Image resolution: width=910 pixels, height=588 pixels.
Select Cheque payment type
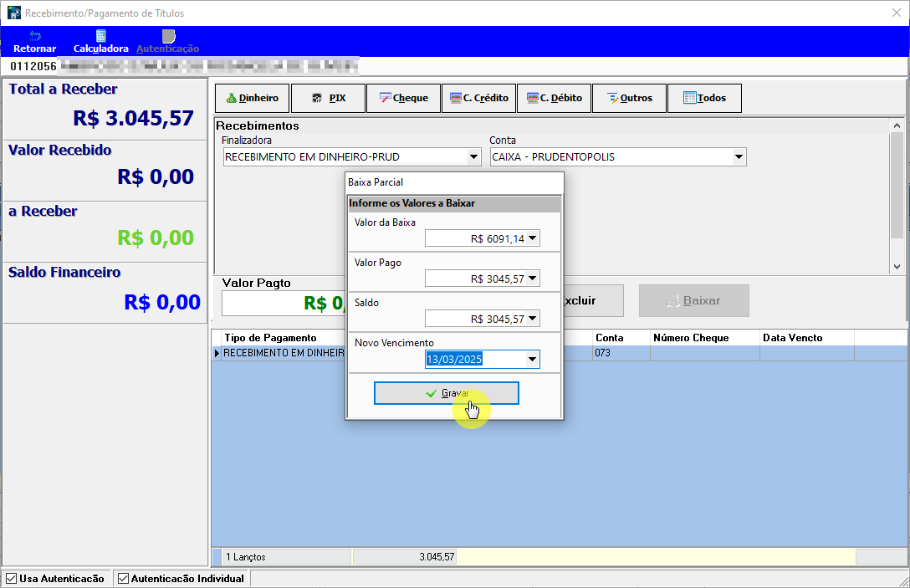tap(403, 98)
